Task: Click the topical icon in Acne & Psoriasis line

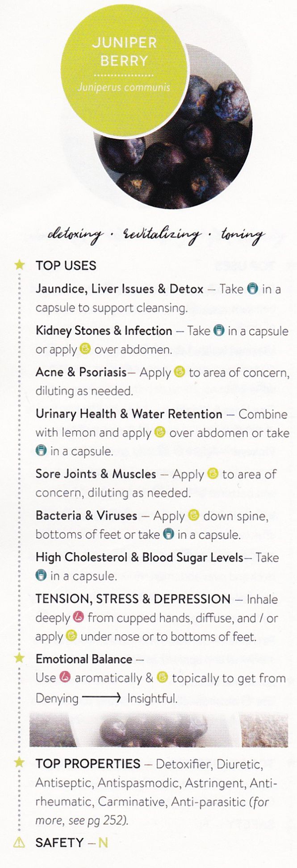Action: 179,372
